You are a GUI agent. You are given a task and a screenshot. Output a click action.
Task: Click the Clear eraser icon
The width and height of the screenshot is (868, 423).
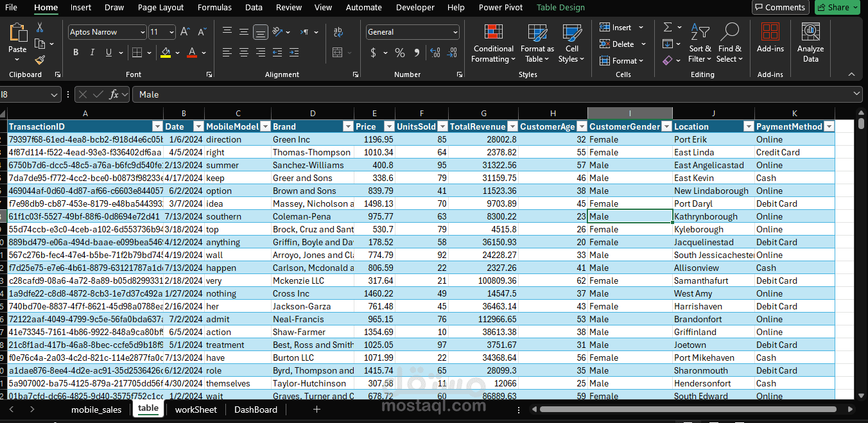tap(668, 60)
